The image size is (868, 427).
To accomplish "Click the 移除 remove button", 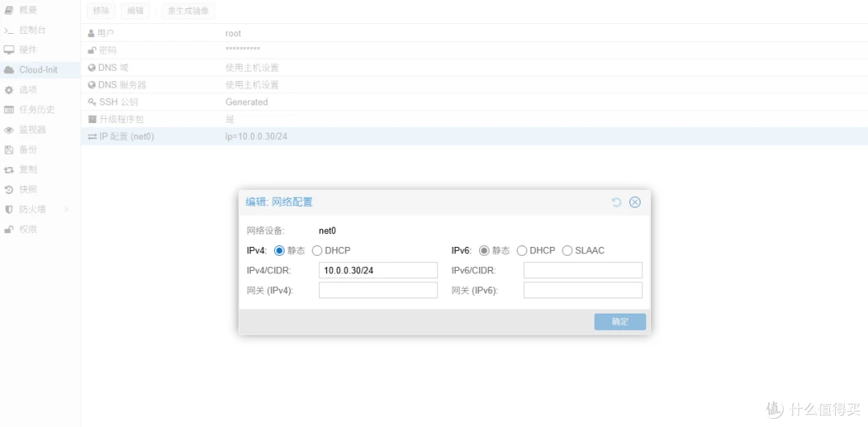I will [101, 10].
